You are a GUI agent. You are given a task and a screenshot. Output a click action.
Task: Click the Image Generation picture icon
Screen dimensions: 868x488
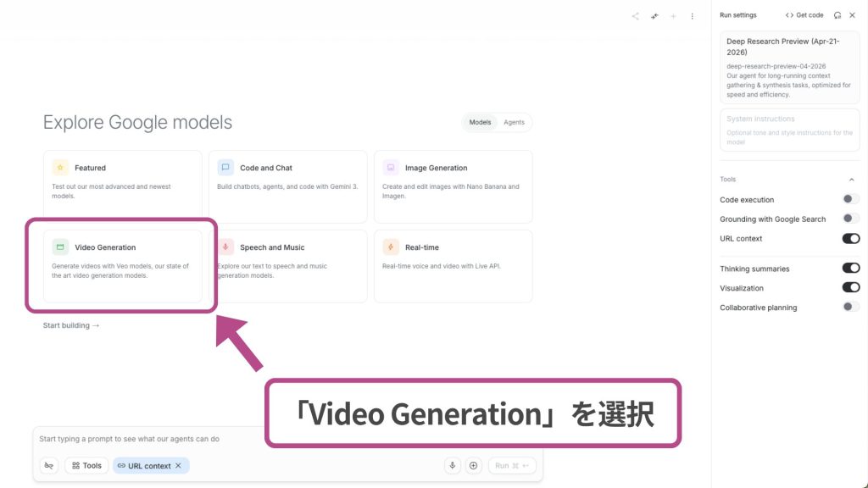(x=391, y=168)
